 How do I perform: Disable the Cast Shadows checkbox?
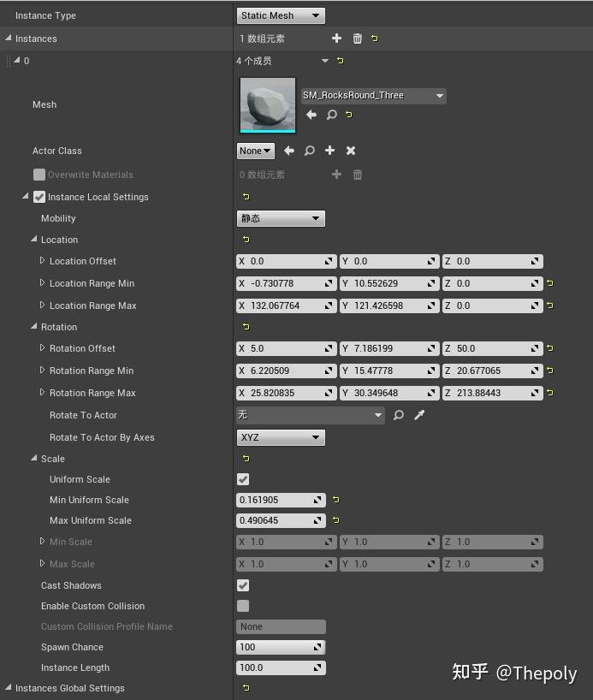(x=243, y=585)
